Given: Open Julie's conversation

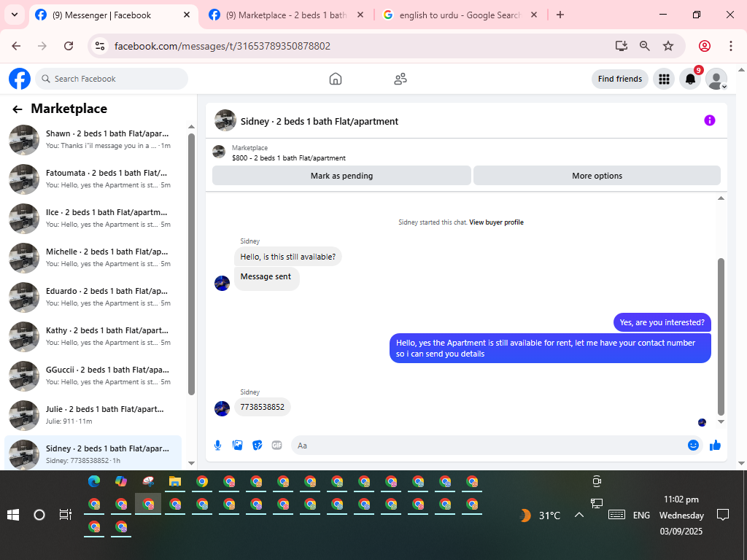Looking at the screenshot, I should 93,415.
